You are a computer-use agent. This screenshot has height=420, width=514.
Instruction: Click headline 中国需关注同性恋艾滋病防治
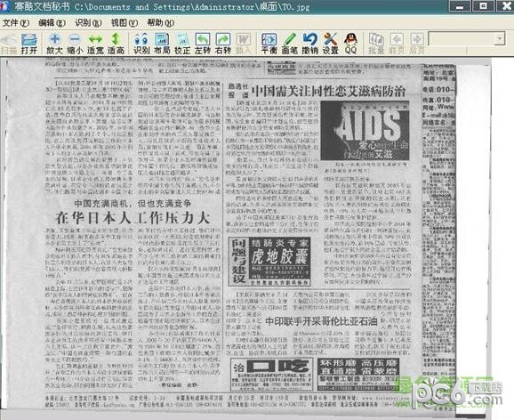pos(328,91)
